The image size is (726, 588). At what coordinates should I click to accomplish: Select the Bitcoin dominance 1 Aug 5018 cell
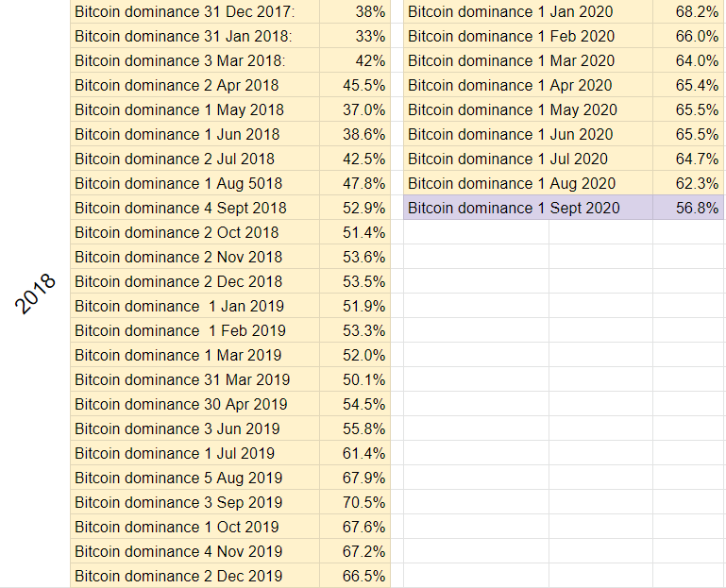pyautogui.click(x=194, y=183)
